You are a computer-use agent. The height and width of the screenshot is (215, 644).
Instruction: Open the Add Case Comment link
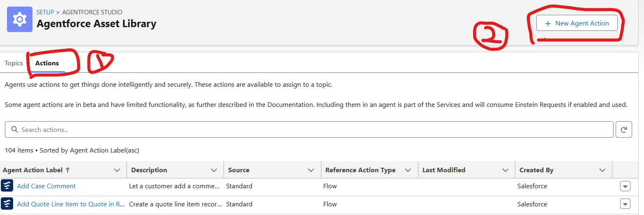[46, 186]
